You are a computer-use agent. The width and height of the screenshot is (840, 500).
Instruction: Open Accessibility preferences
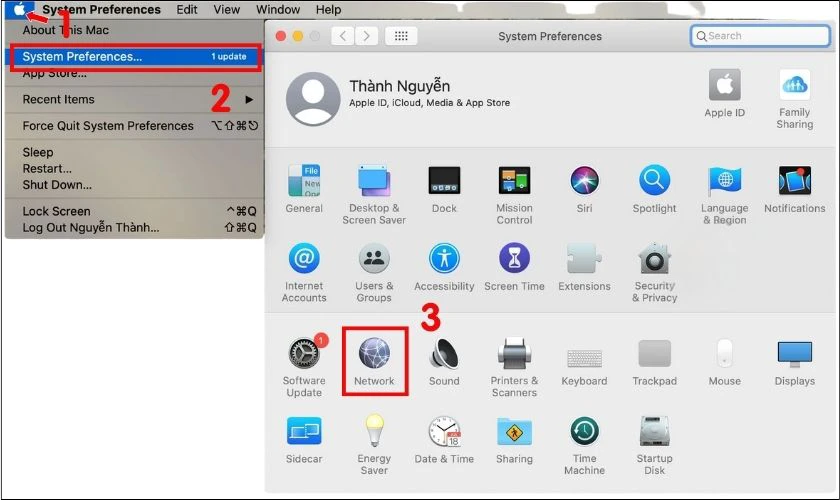click(444, 267)
